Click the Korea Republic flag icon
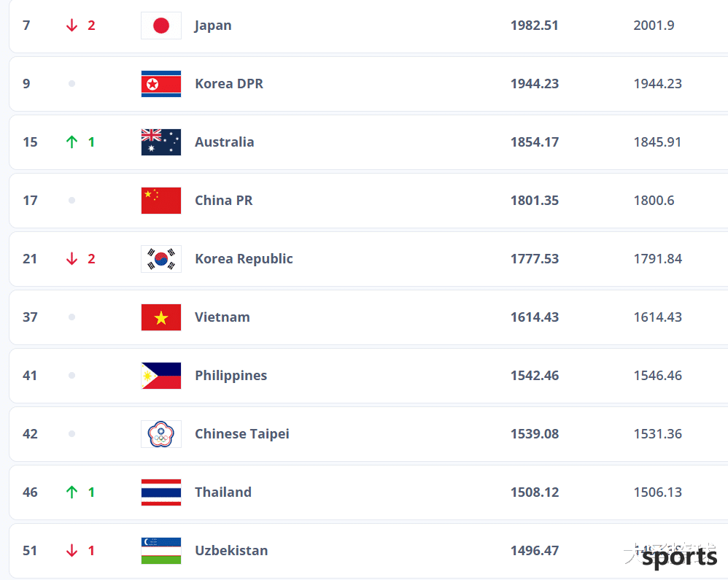This screenshot has width=728, height=580. click(161, 259)
